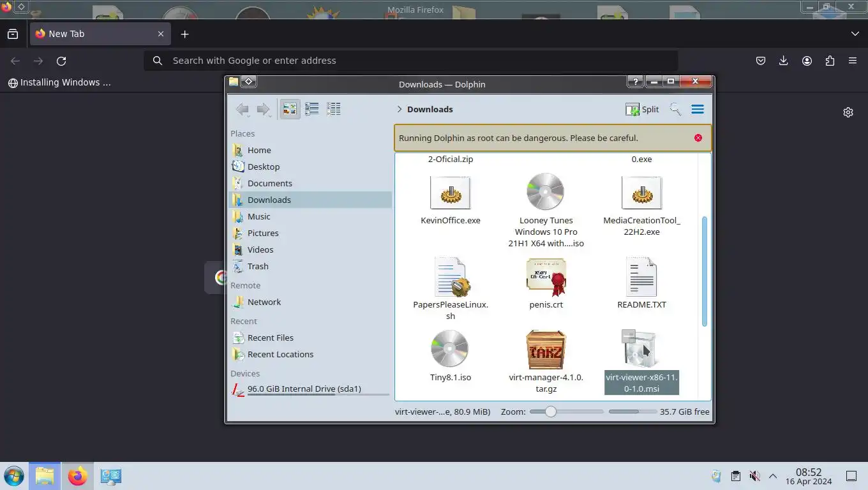Open Recent Locations in the sidebar

point(310,354)
